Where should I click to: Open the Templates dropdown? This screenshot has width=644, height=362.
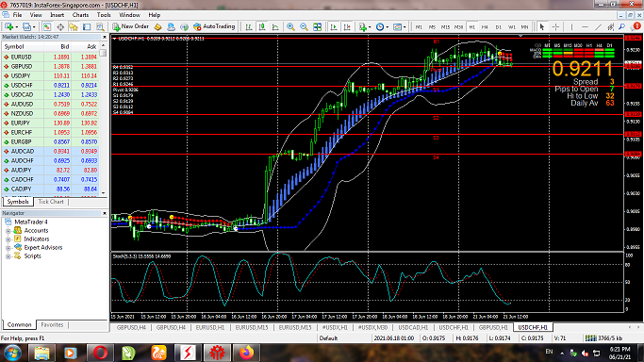coord(399,26)
